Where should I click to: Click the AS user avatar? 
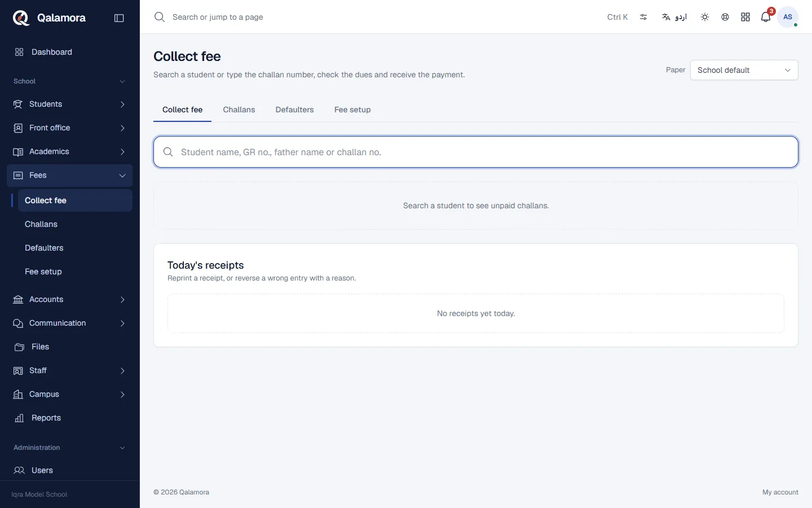pos(788,17)
